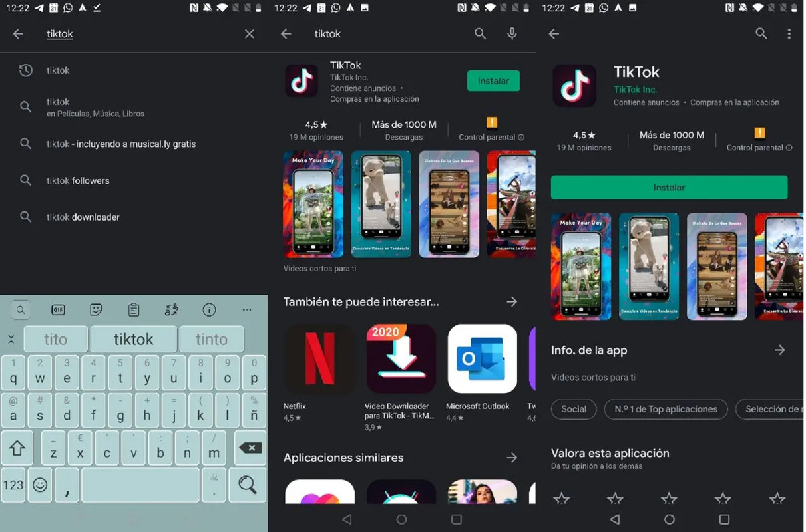Rate the app five stars

[x=777, y=498]
